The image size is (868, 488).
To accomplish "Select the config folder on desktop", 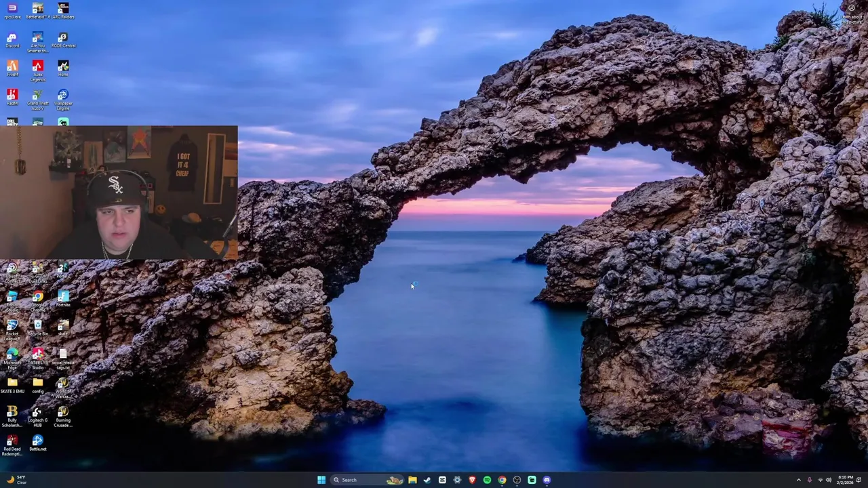I will pyautogui.click(x=37, y=385).
